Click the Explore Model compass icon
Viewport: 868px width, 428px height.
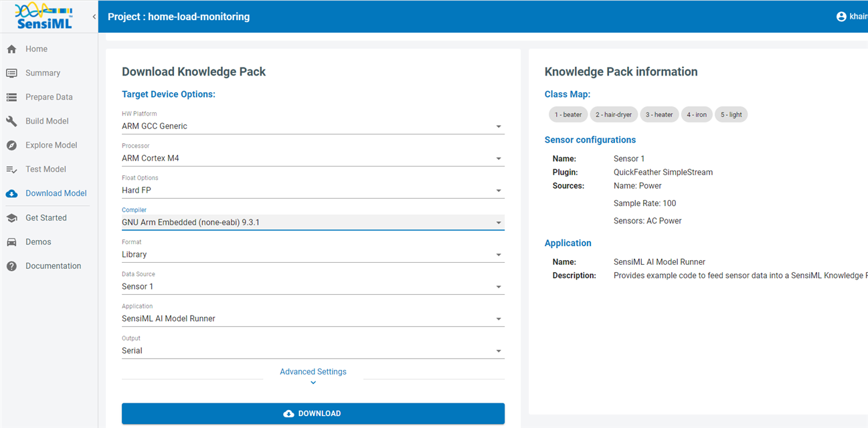[11, 145]
